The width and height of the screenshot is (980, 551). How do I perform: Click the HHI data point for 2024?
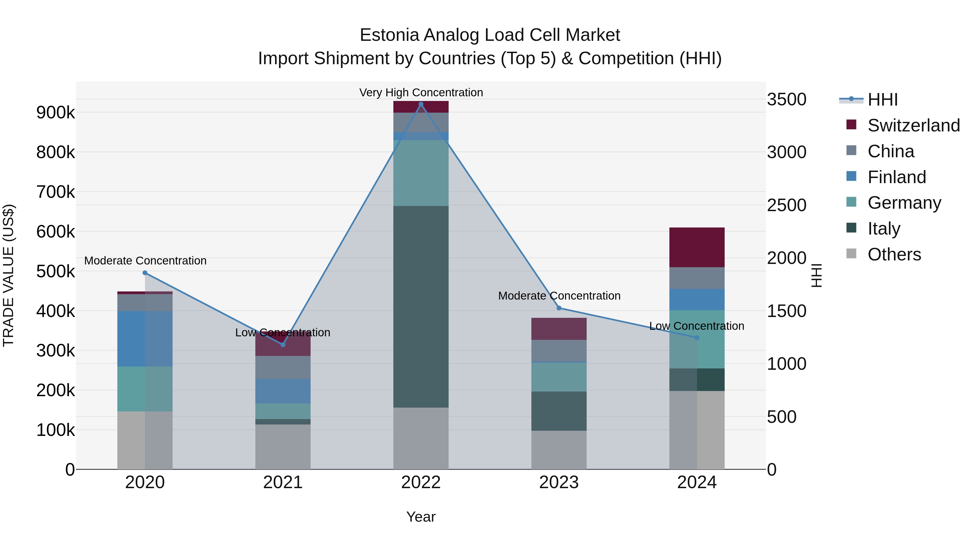pyautogui.click(x=697, y=338)
